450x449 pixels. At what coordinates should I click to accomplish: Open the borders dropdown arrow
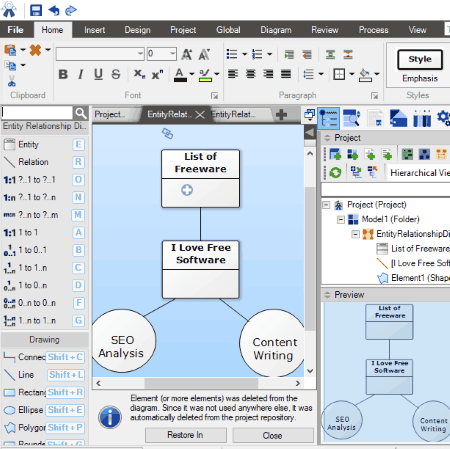click(x=352, y=74)
